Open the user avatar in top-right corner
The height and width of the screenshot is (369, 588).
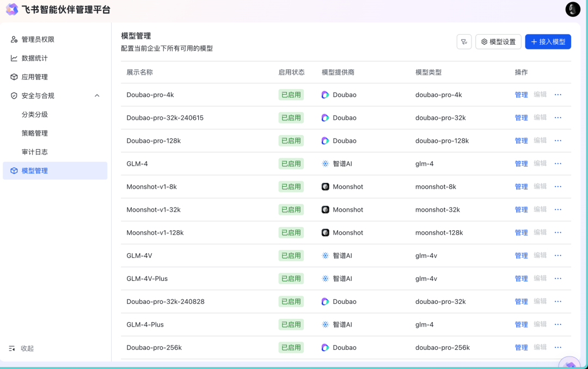point(573,9)
